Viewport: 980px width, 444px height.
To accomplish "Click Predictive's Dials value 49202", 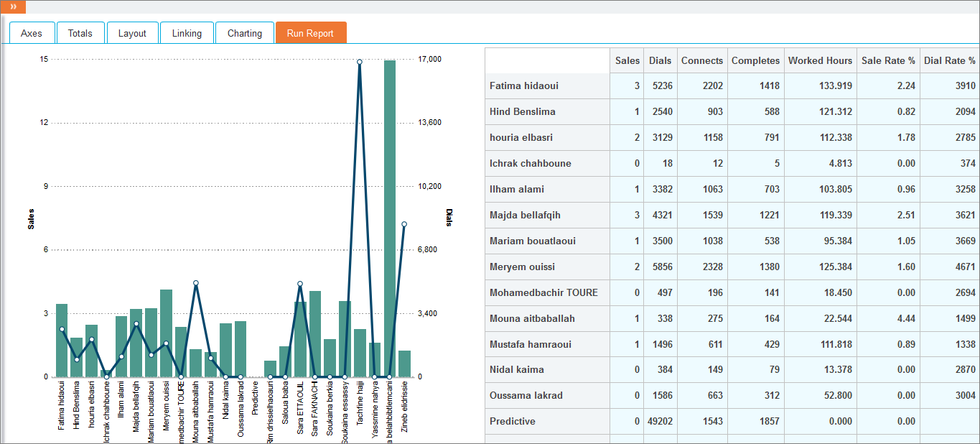I will (661, 422).
